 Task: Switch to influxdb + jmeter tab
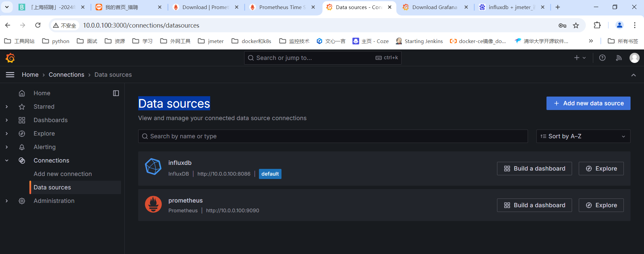tap(512, 7)
